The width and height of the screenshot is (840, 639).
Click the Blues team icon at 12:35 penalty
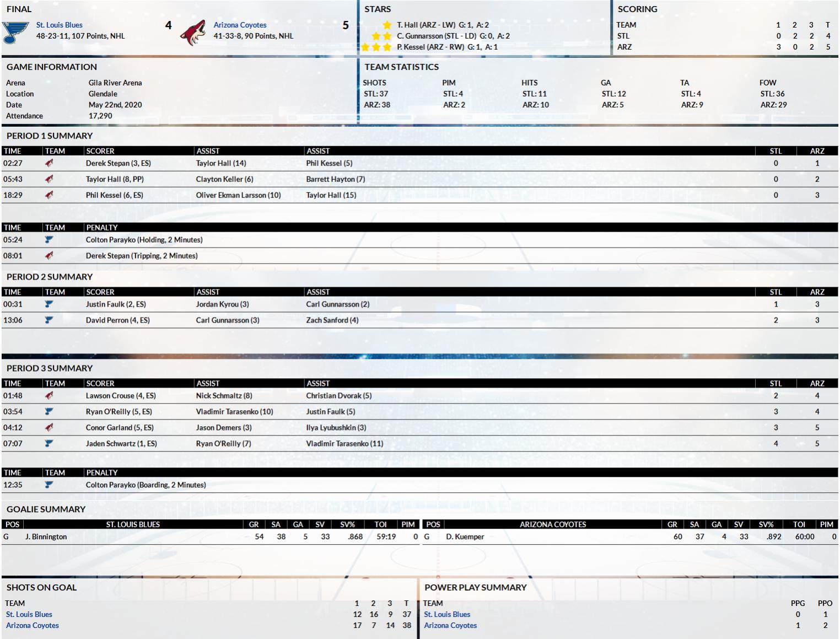pos(49,485)
